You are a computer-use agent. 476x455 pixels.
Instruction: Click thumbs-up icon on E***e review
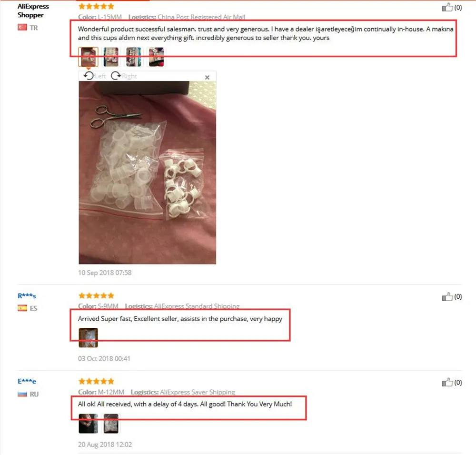(447, 383)
